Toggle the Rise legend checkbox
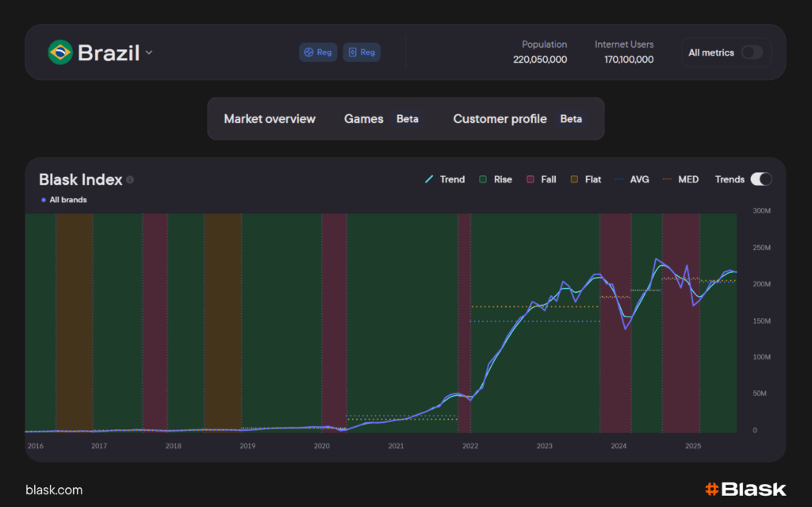812x507 pixels. point(482,179)
